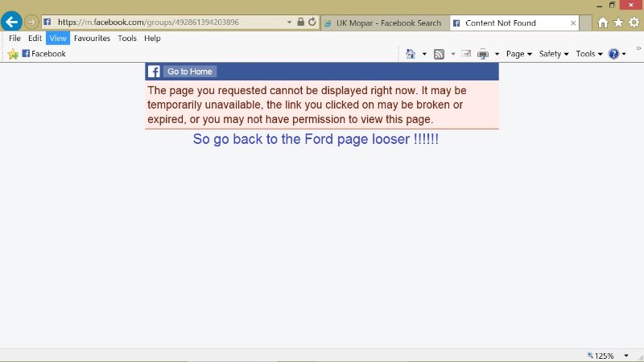Open the File menu
Screen dimensions: 644x362
click(14, 38)
